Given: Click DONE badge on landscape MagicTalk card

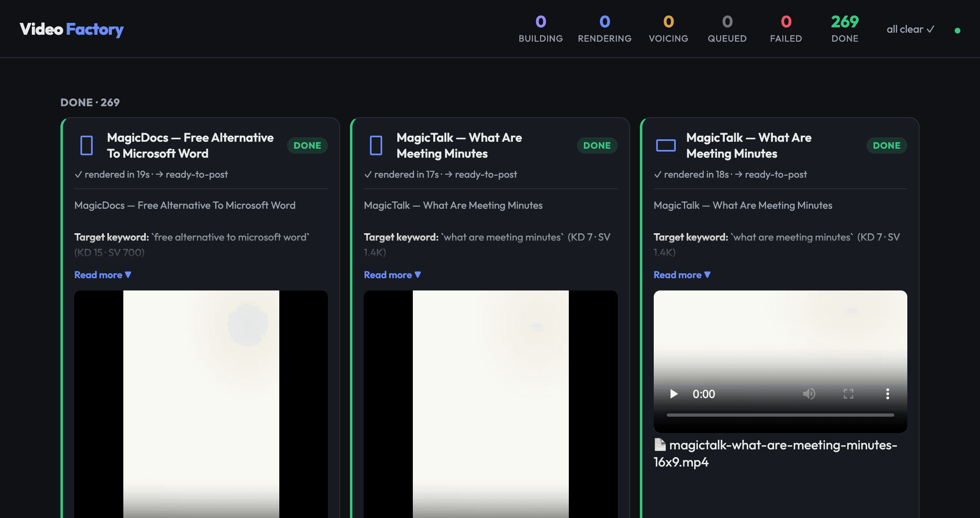Looking at the screenshot, I should pyautogui.click(x=886, y=145).
